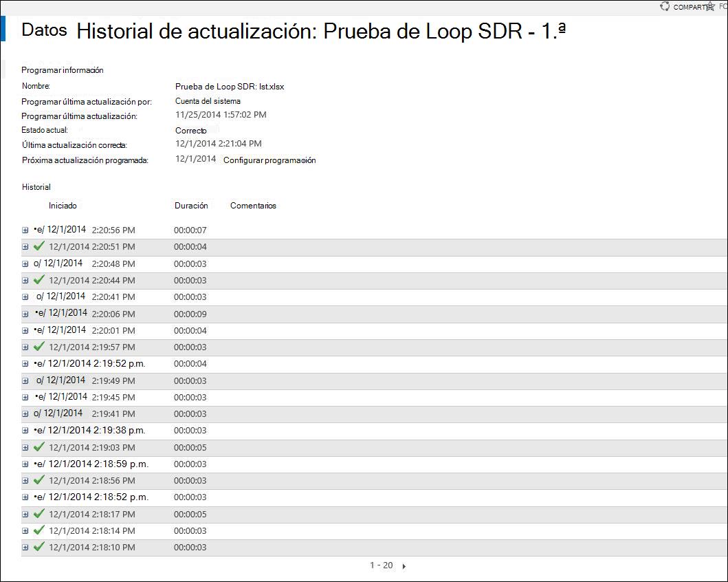
Task: Click the Iniciado column header
Action: point(63,205)
